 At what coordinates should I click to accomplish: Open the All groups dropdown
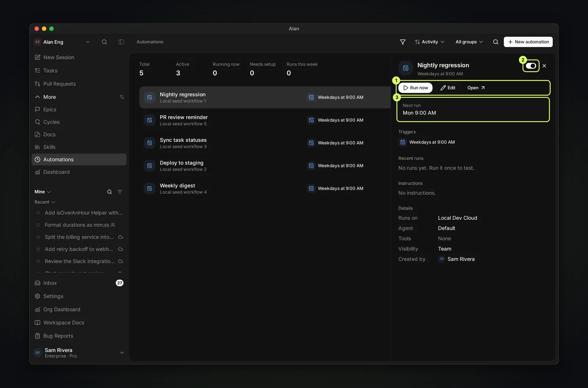pyautogui.click(x=469, y=42)
